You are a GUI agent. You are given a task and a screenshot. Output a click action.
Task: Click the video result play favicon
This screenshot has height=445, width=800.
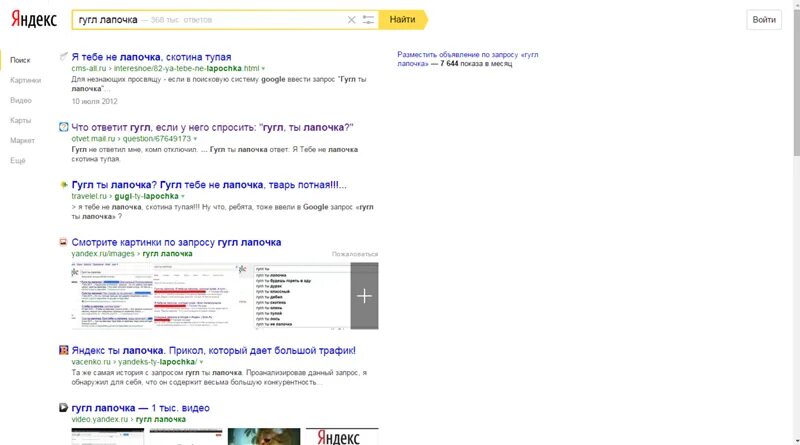[63, 407]
